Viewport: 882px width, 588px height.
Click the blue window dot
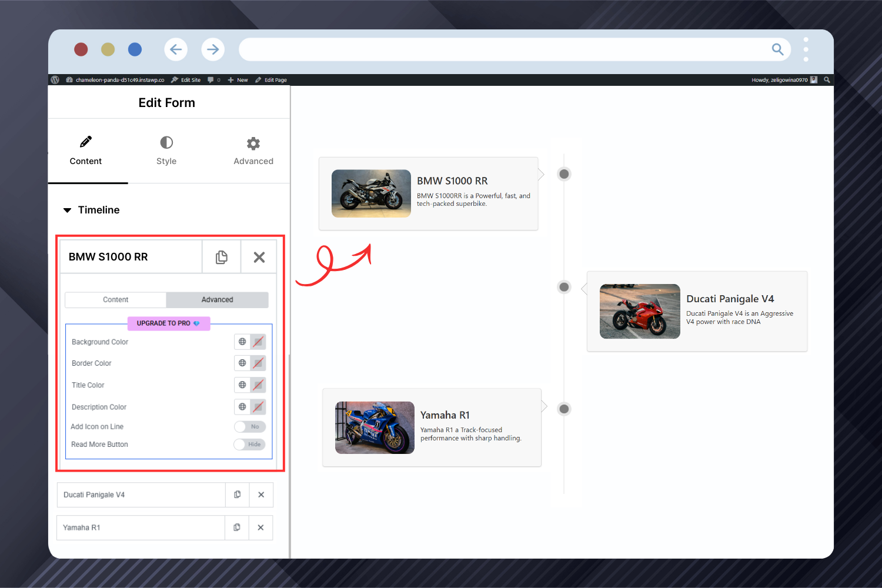coord(135,49)
